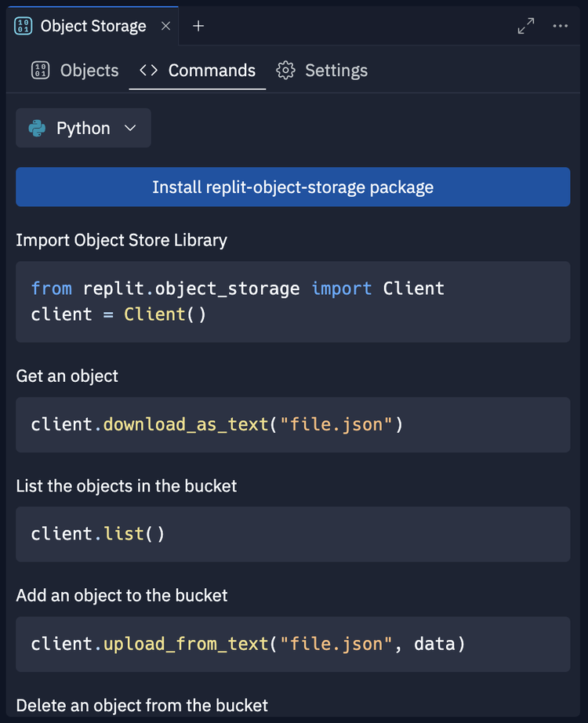Image resolution: width=588 pixels, height=723 pixels.
Task: Click Install replit-object-storage package
Action: [x=292, y=187]
